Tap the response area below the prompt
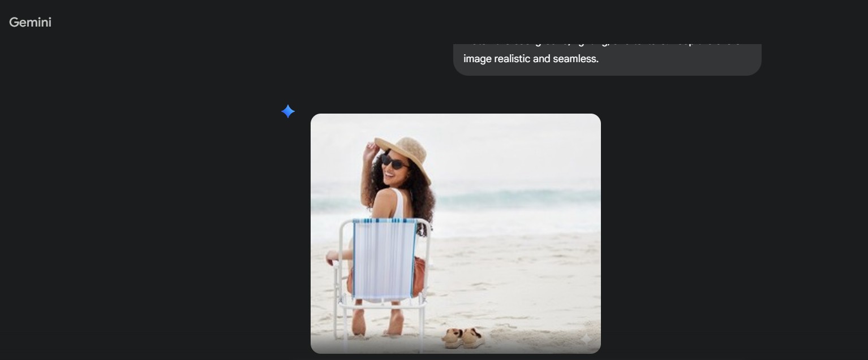Viewport: 868px width, 360px height. [456, 233]
